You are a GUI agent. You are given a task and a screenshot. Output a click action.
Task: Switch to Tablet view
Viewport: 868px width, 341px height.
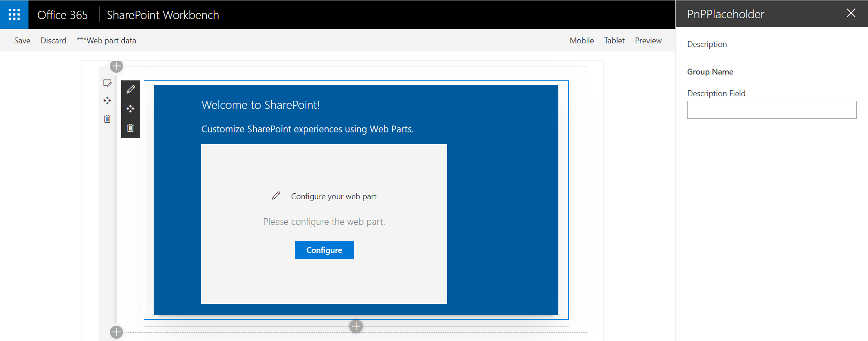click(x=614, y=41)
